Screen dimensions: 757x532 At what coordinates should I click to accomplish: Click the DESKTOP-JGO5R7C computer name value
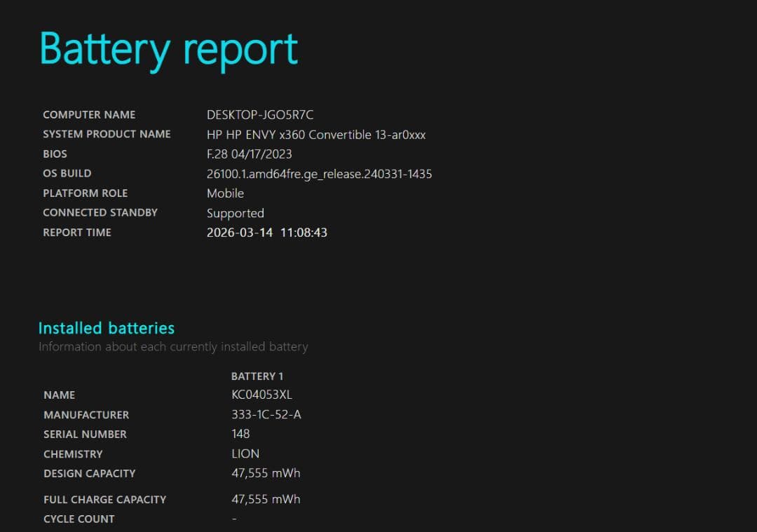[258, 115]
